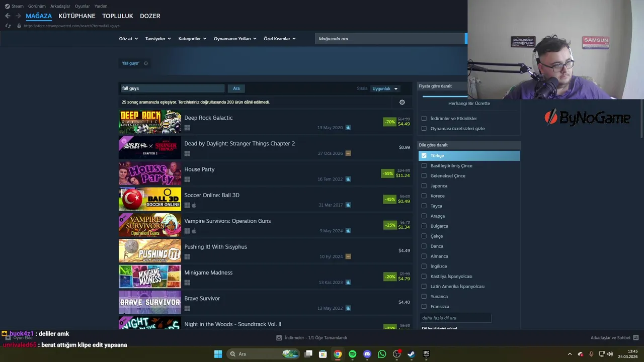Viewport: 644px width, 362px height.
Task: Open OBS Studio from taskbar
Action: coord(396,354)
